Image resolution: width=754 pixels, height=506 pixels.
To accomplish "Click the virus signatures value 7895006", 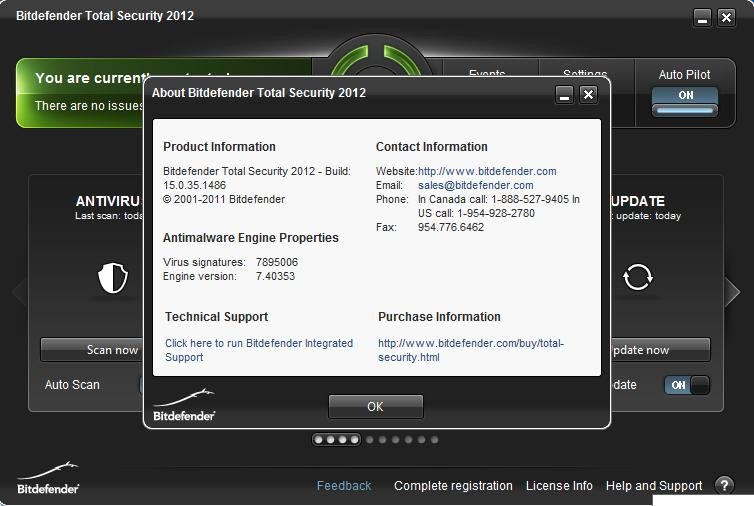I will pos(277,262).
